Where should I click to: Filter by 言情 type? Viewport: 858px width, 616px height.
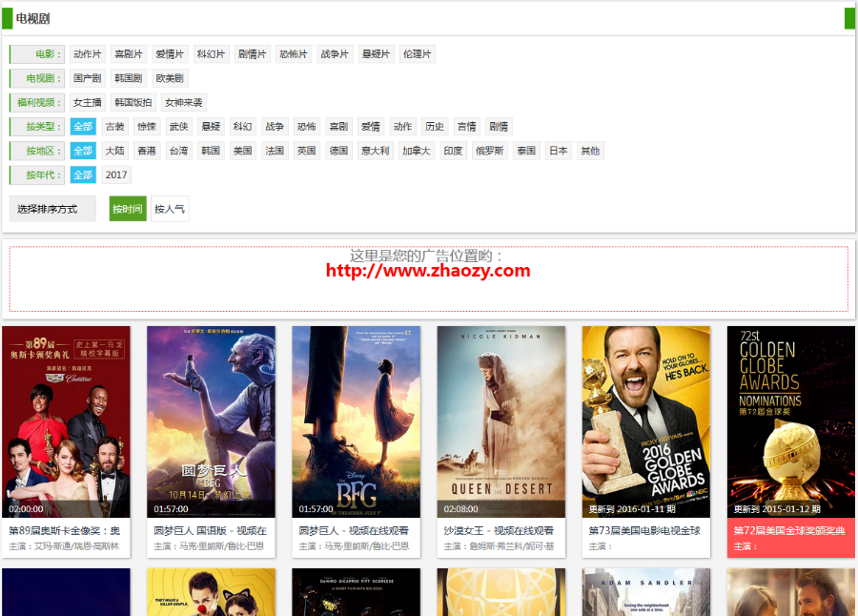point(467,127)
